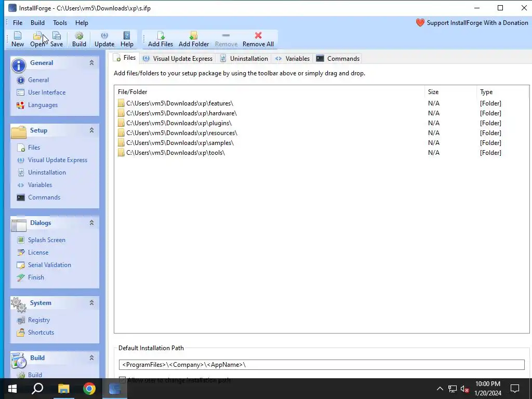Select the xp\plugins\ folder row

tap(321, 123)
